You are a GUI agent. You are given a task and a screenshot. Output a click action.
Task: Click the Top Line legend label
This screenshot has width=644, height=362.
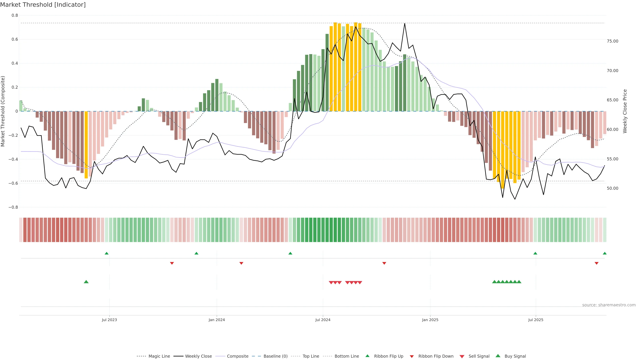pos(311,356)
